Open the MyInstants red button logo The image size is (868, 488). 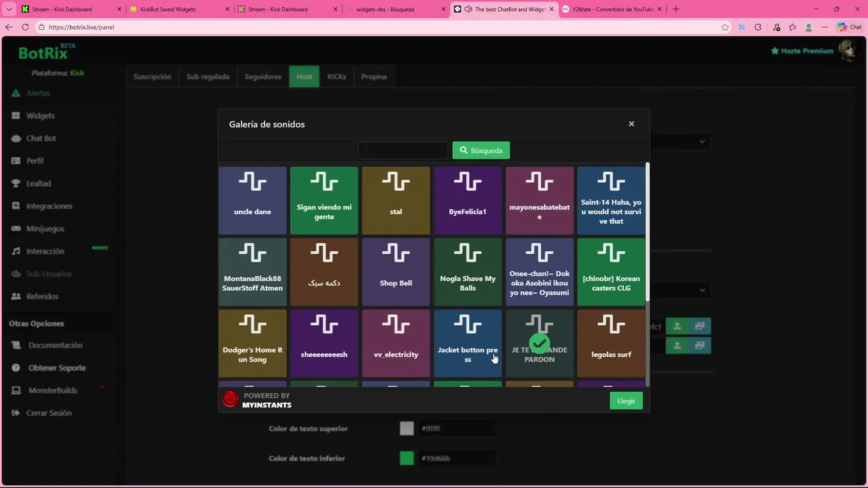click(231, 400)
